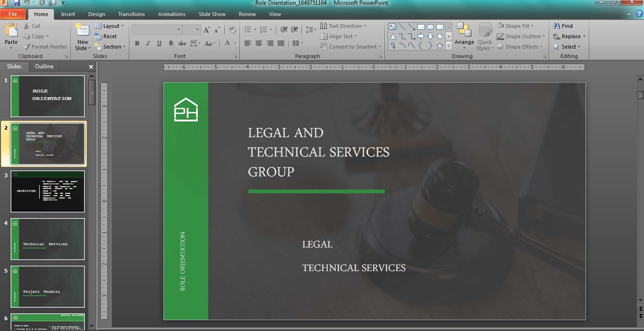Open Quick Styles gallery
This screenshot has width=644, height=331.
click(x=485, y=36)
